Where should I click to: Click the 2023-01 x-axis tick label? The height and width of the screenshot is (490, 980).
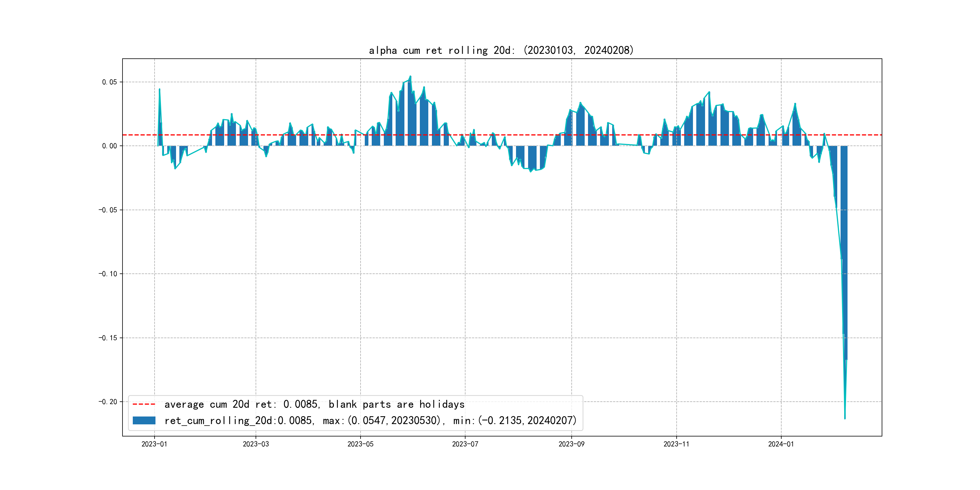click(x=154, y=444)
